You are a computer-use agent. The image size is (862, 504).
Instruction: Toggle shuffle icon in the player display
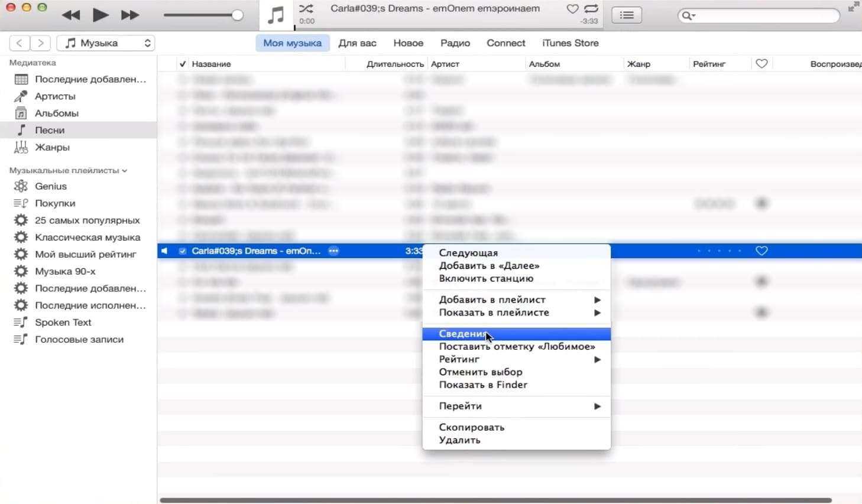click(x=306, y=9)
